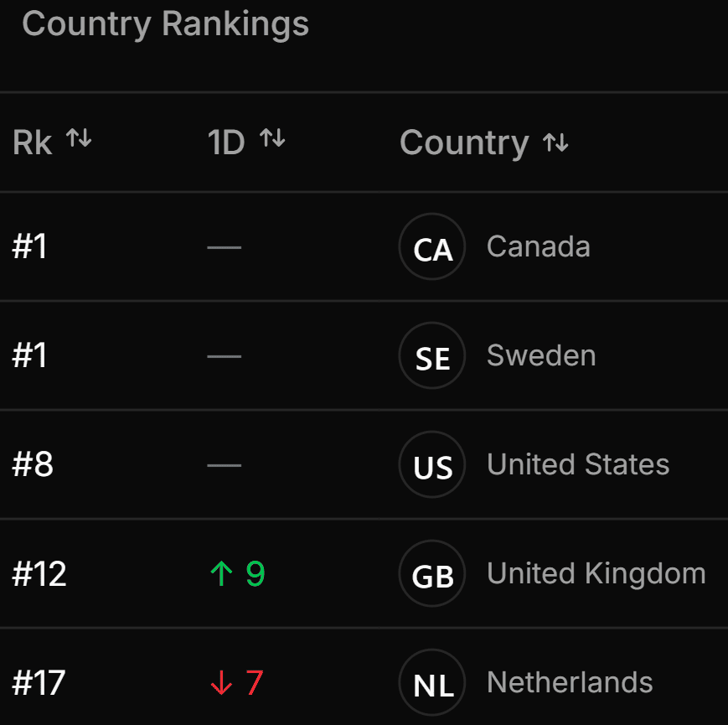Click the 1D column sort arrows
This screenshot has height=725, width=728.
coord(272,139)
